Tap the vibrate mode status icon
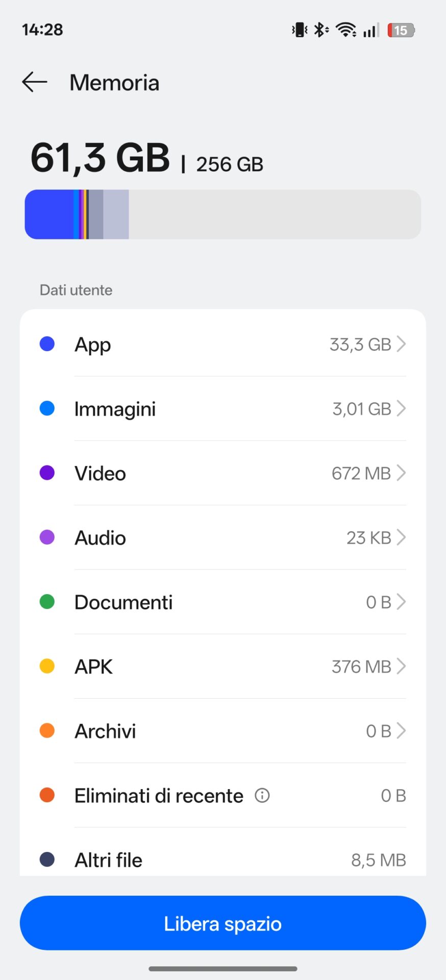The width and height of the screenshot is (446, 980). 300,30
